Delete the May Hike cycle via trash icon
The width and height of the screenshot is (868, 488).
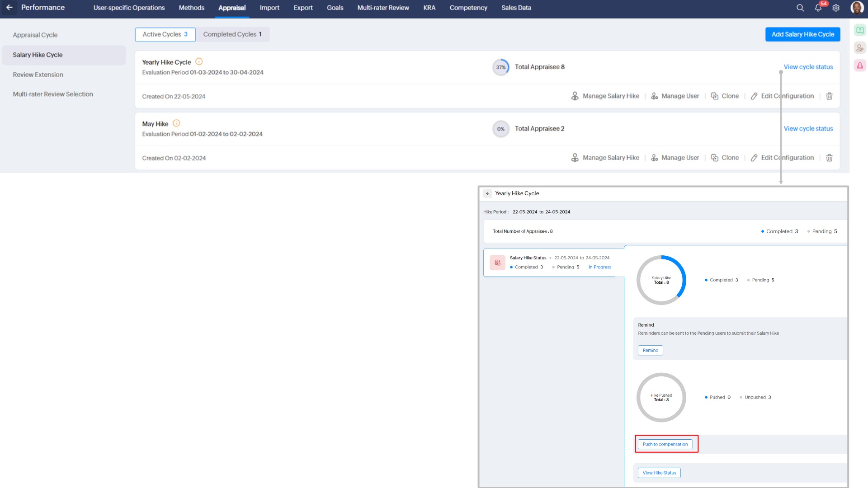(829, 158)
